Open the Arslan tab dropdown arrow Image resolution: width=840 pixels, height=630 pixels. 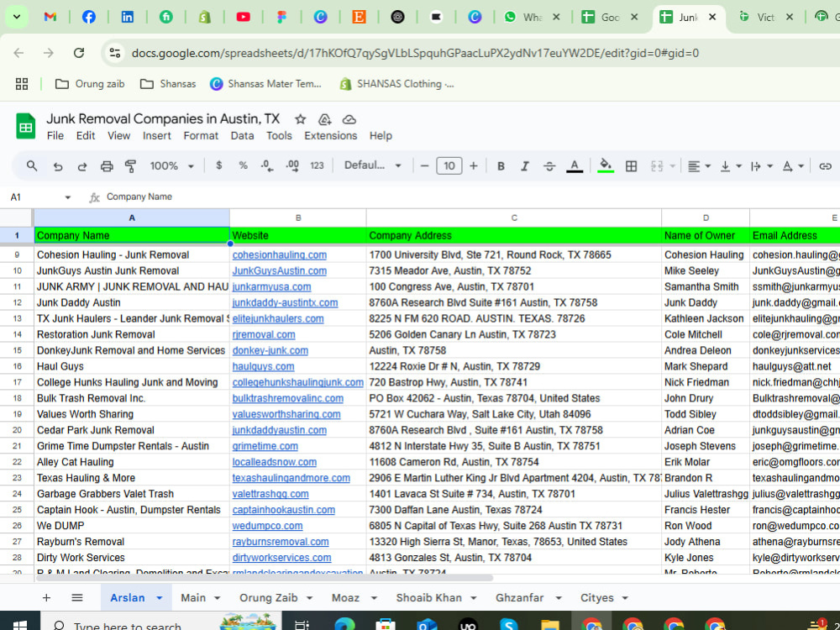pyautogui.click(x=159, y=598)
